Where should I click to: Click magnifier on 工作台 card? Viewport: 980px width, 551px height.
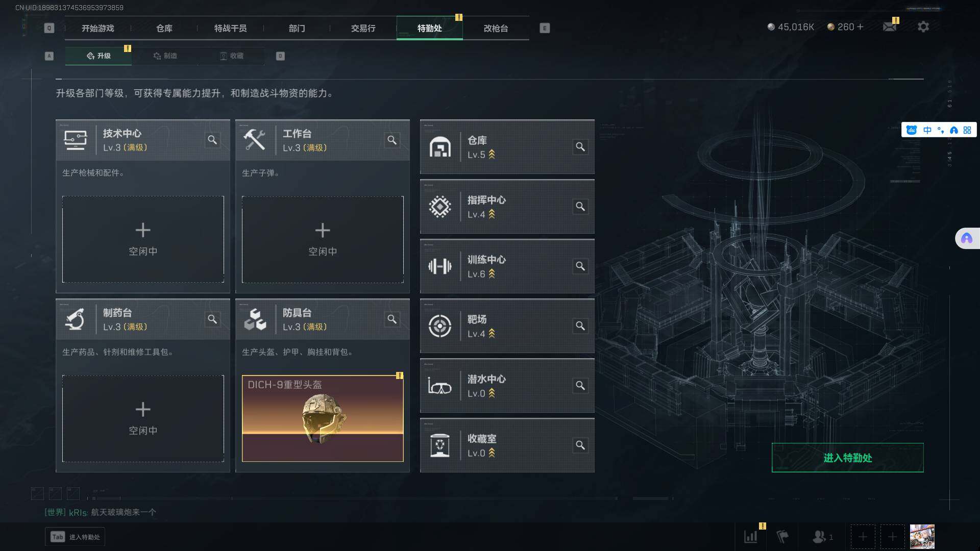point(392,140)
